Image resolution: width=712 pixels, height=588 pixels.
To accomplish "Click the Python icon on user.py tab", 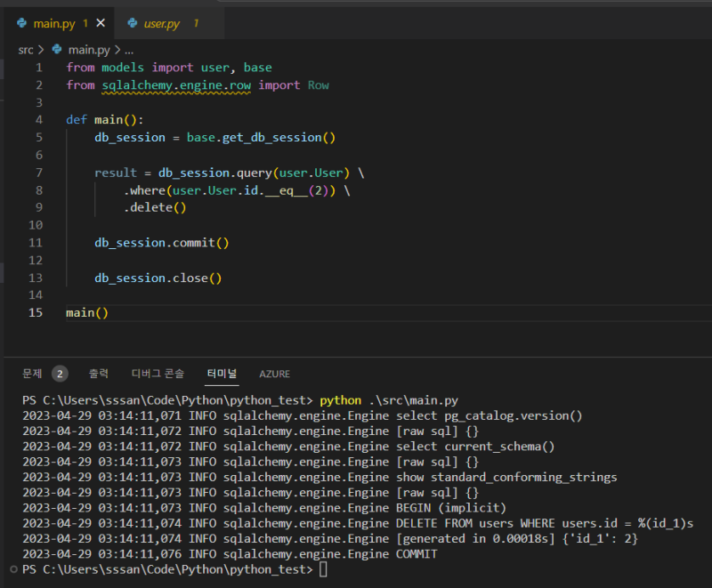I will 133,22.
